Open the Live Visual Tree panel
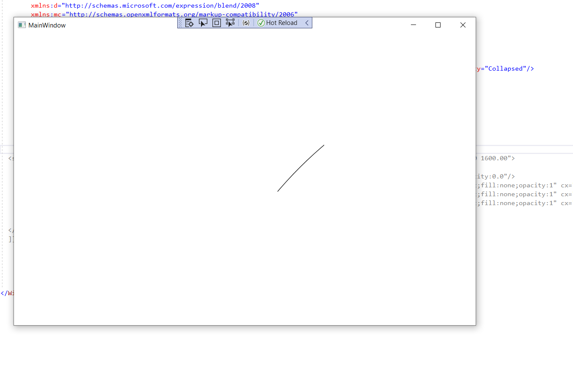 (x=189, y=22)
